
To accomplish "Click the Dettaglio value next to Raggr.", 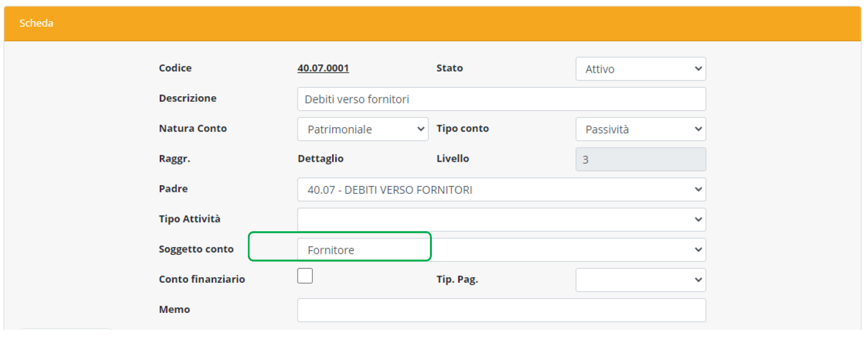I will click(321, 159).
